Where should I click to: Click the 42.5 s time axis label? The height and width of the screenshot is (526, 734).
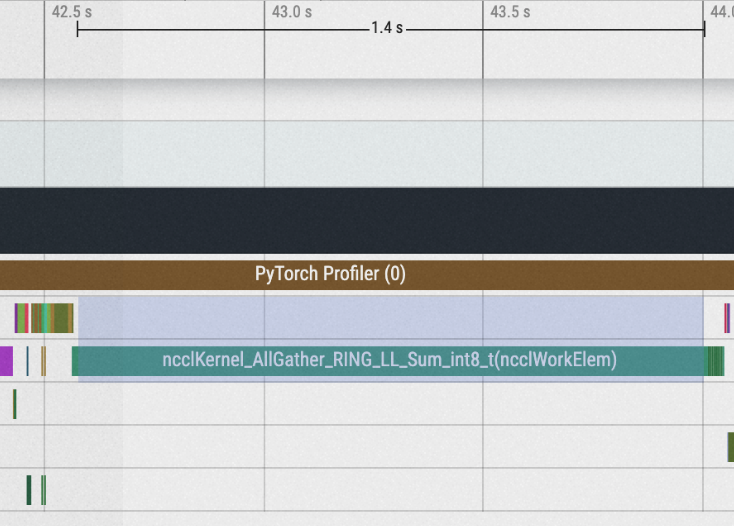pos(72,12)
